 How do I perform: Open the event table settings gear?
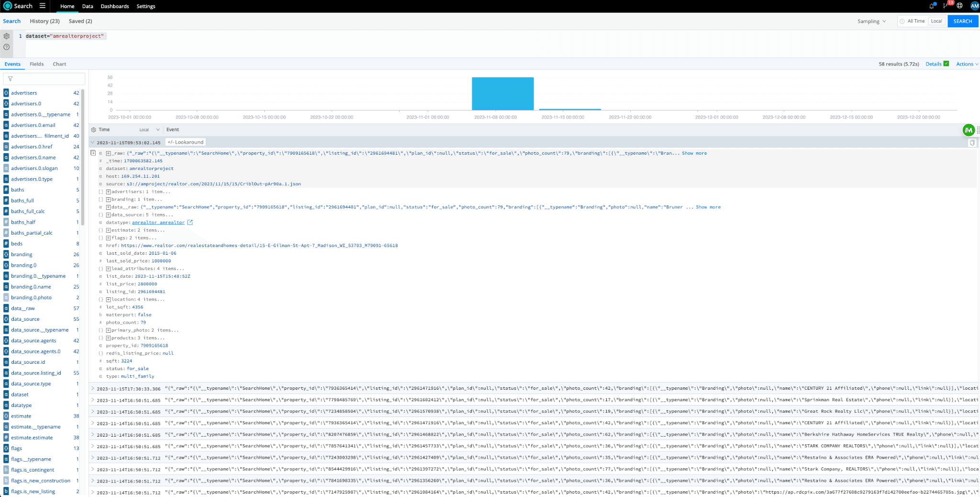pos(94,130)
